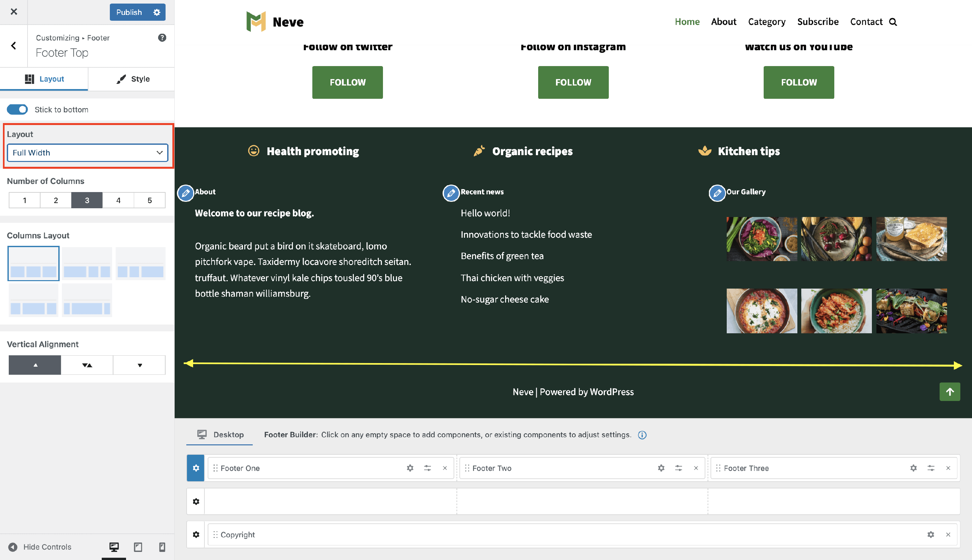Image resolution: width=972 pixels, height=560 pixels.
Task: Toggle Stick to bottom switch
Action: (17, 109)
